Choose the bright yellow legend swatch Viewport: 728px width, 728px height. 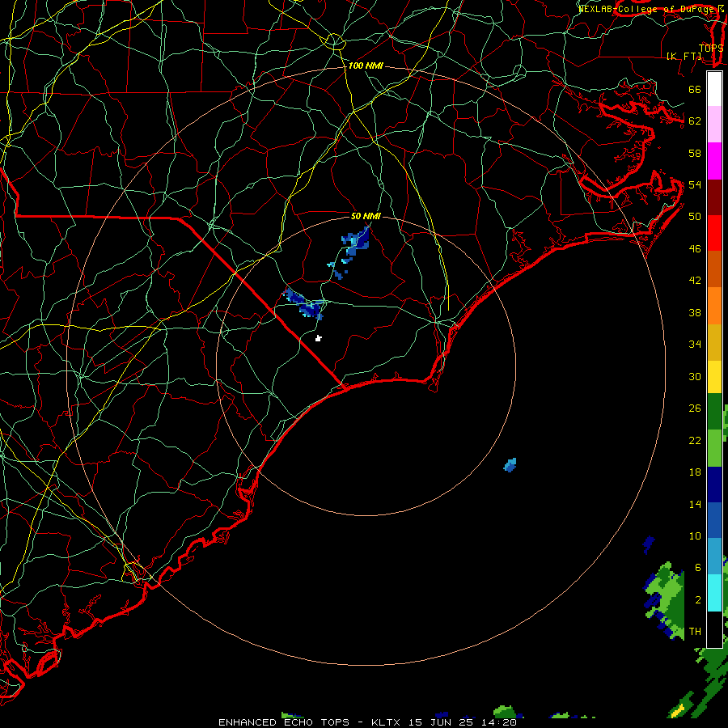tap(714, 377)
